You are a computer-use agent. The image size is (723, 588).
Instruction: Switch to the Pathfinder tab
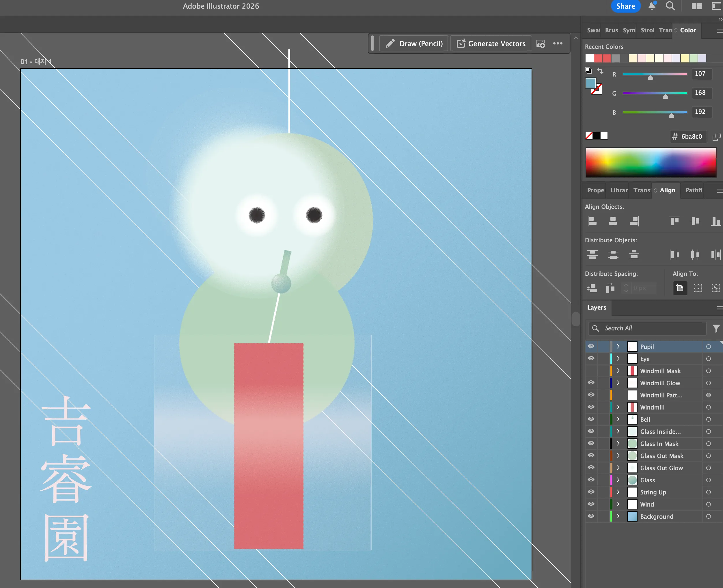point(694,190)
